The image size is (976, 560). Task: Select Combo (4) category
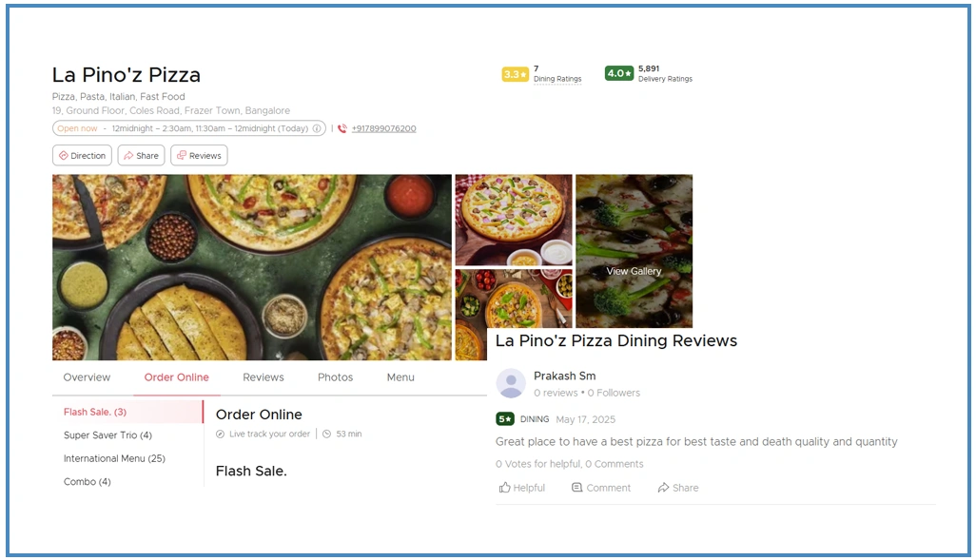[x=88, y=482]
